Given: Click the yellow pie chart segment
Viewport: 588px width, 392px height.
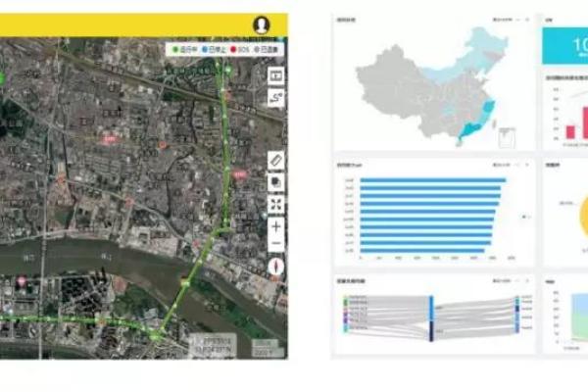Looking at the screenshot, I should click(584, 216).
